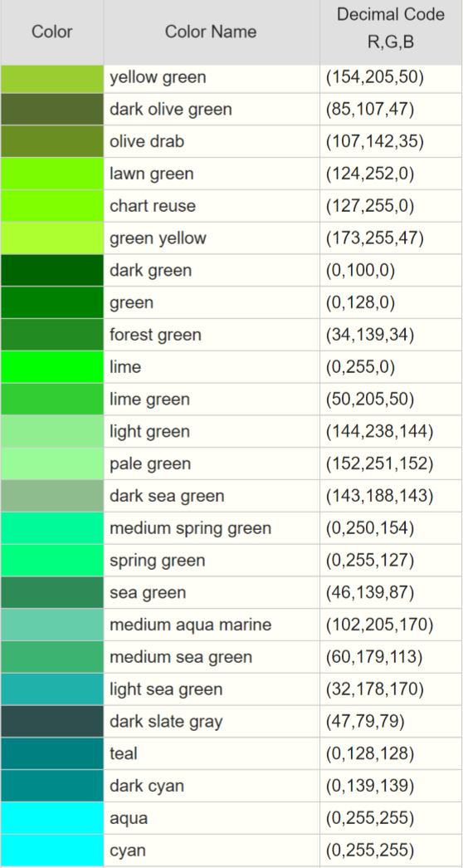Pick the lawn green color swatch
Screen dimensions: 463x868
(x=52, y=174)
